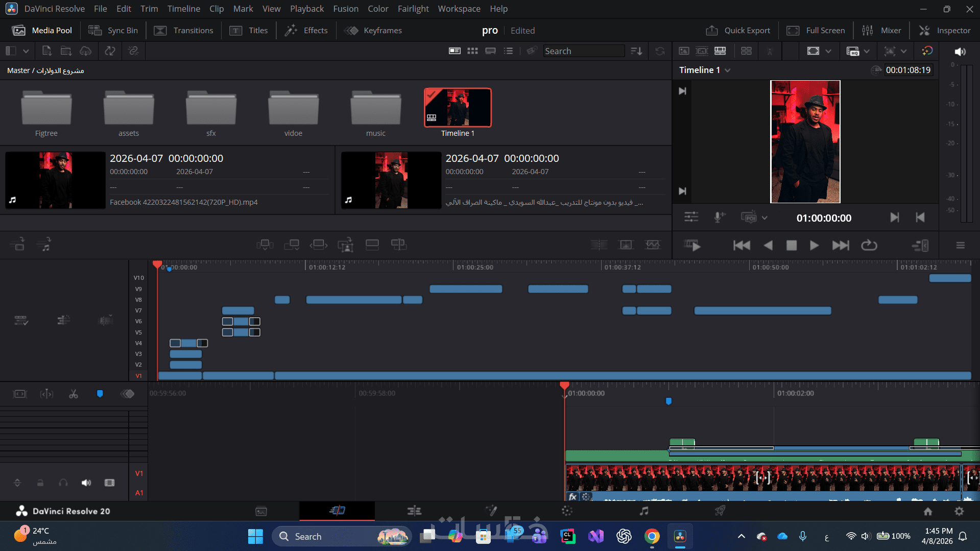Viewport: 980px width, 551px height.
Task: Open the timeline hamburger menu beside transport
Action: tap(961, 246)
